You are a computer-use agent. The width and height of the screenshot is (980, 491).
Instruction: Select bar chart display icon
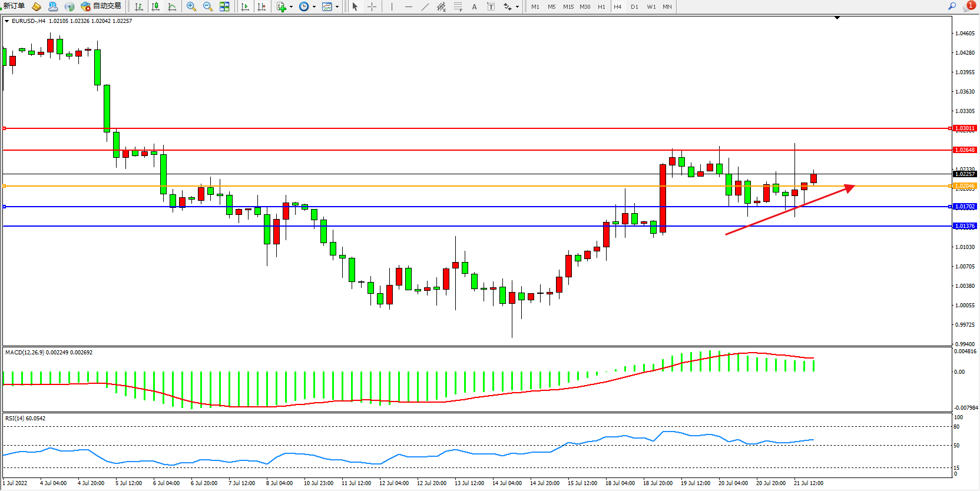pyautogui.click(x=139, y=7)
